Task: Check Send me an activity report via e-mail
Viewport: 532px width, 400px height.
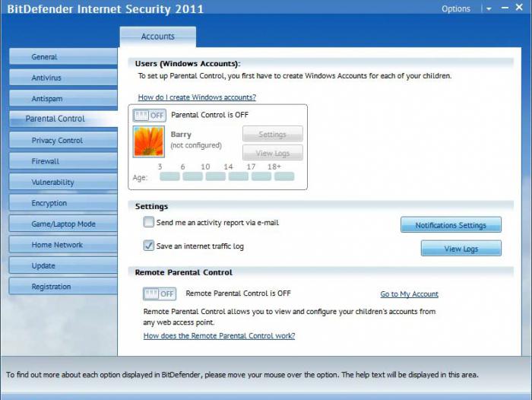Action: (149, 222)
